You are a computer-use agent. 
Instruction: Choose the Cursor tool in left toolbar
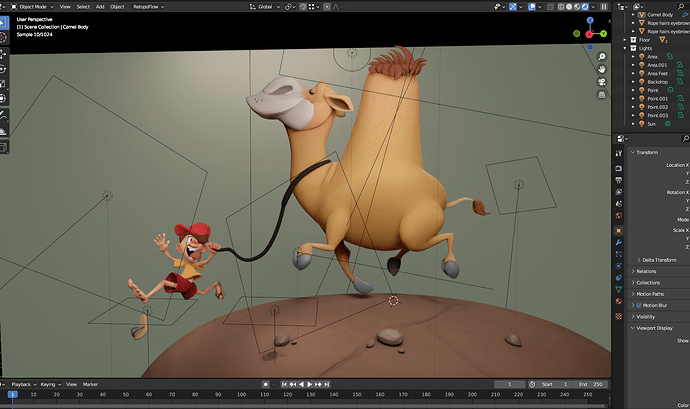click(3, 37)
